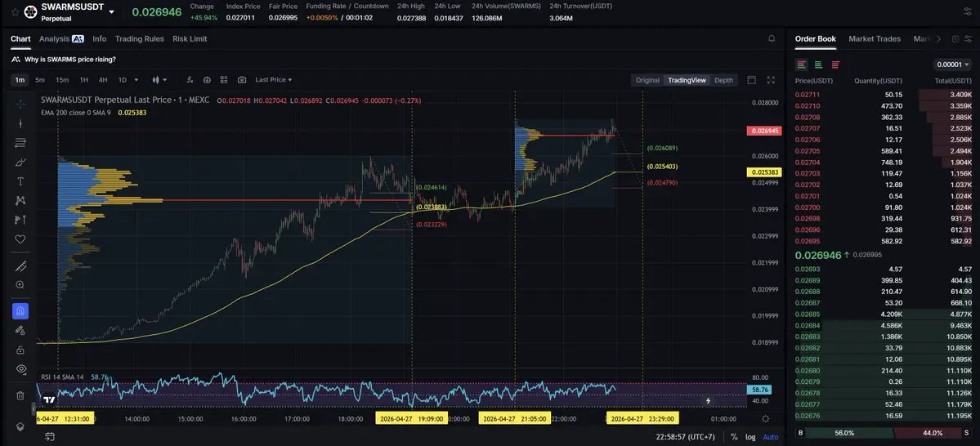Expand more order book tabs chevron
980x446 pixels.
(939, 38)
